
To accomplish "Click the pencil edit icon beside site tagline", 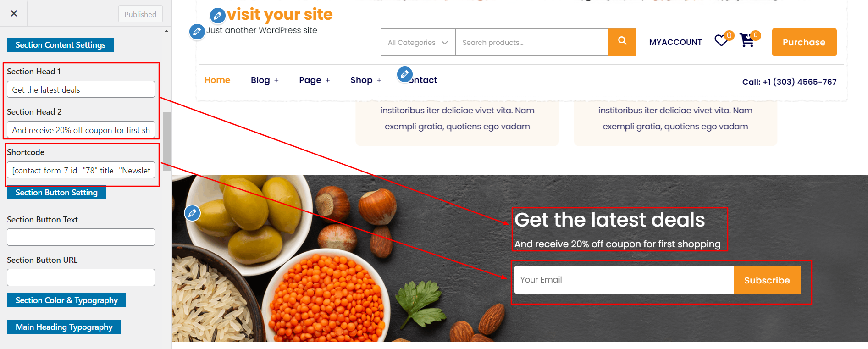I will pyautogui.click(x=197, y=32).
